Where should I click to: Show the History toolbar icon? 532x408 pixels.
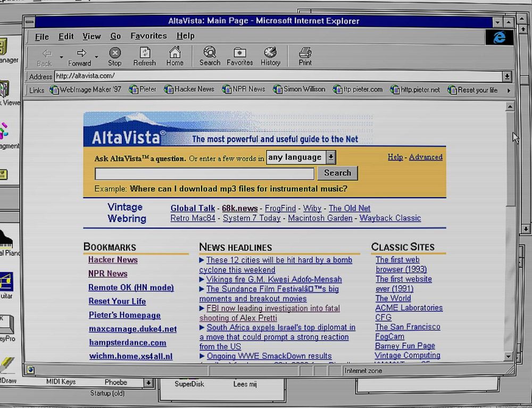(x=270, y=56)
